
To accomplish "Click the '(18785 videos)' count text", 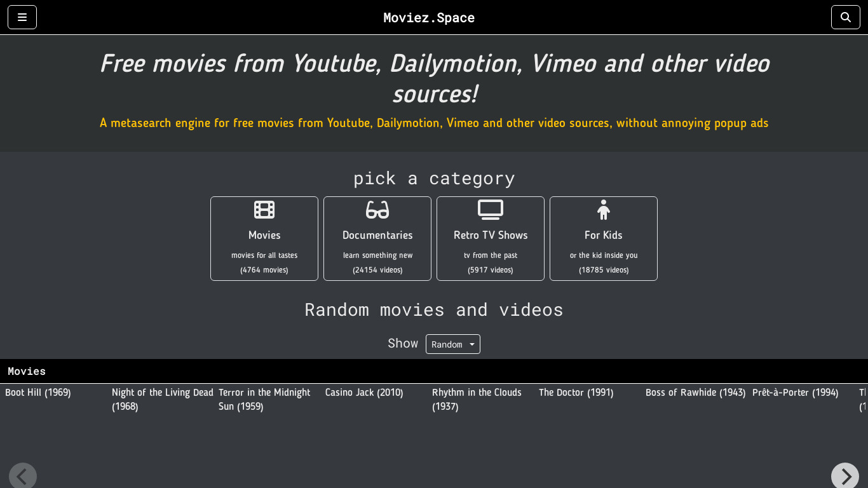I will click(604, 270).
